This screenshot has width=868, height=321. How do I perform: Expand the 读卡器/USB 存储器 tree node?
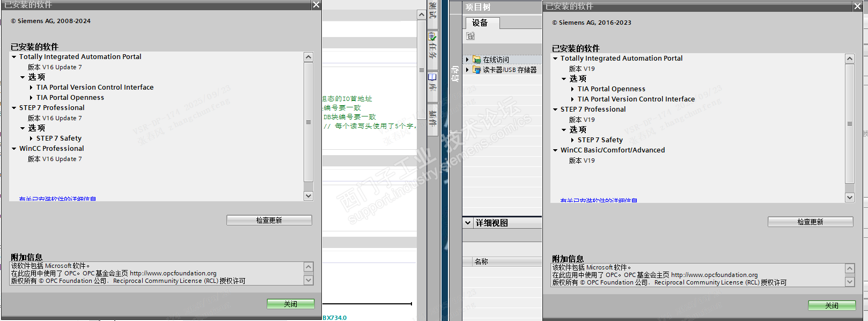tap(467, 70)
